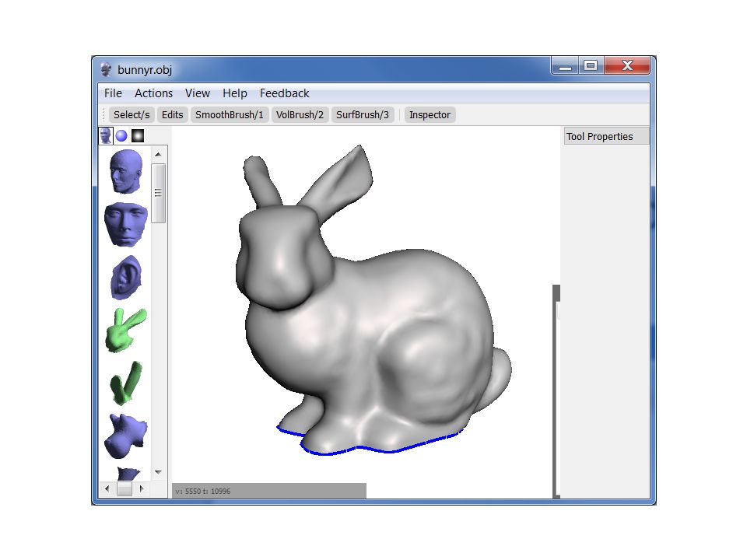The height and width of the screenshot is (560, 747).
Task: Activate SurfBrush/3 tool
Action: [363, 115]
